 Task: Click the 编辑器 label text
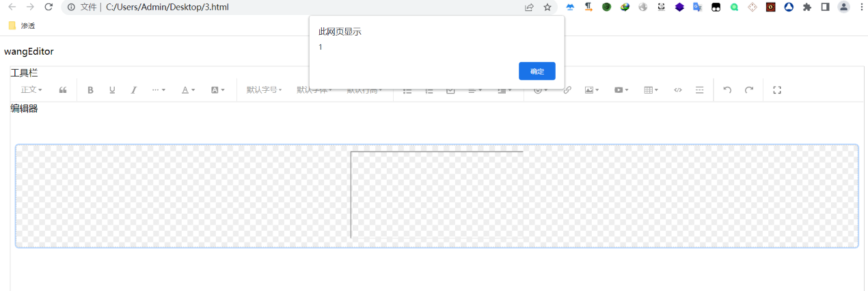(x=24, y=108)
